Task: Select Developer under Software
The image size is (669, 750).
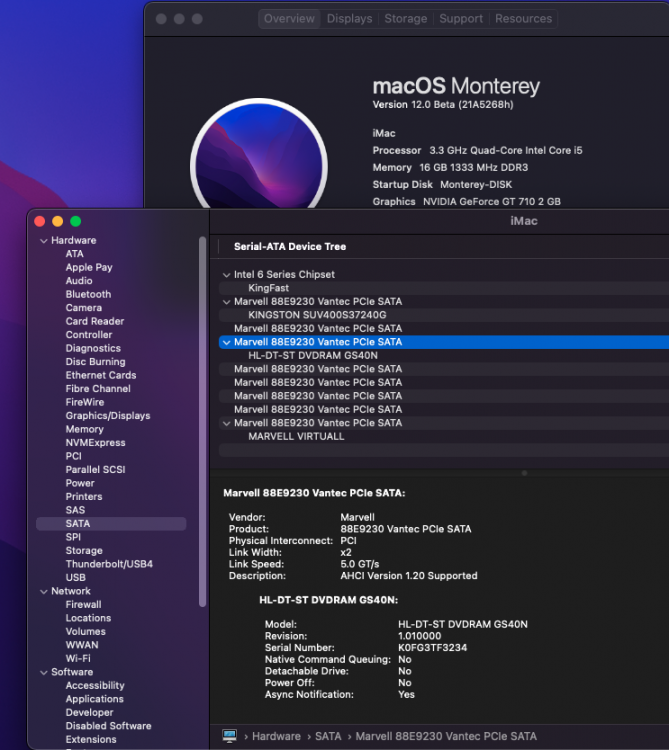Action: pos(89,712)
